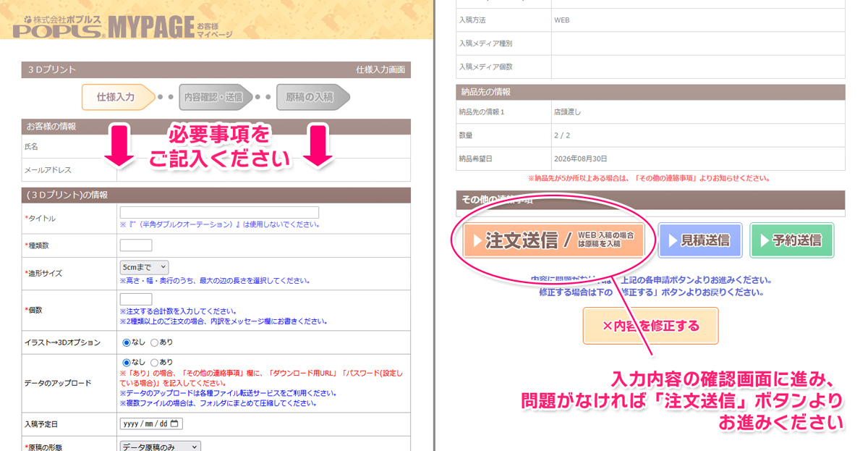
Task: Click the 数量 value 2 / 2
Action: click(x=563, y=135)
